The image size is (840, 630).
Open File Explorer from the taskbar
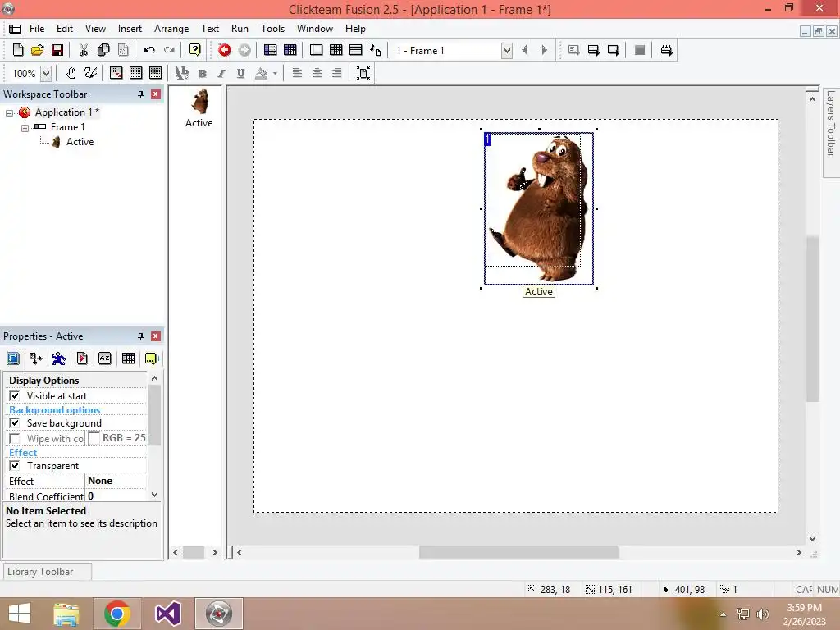66,614
